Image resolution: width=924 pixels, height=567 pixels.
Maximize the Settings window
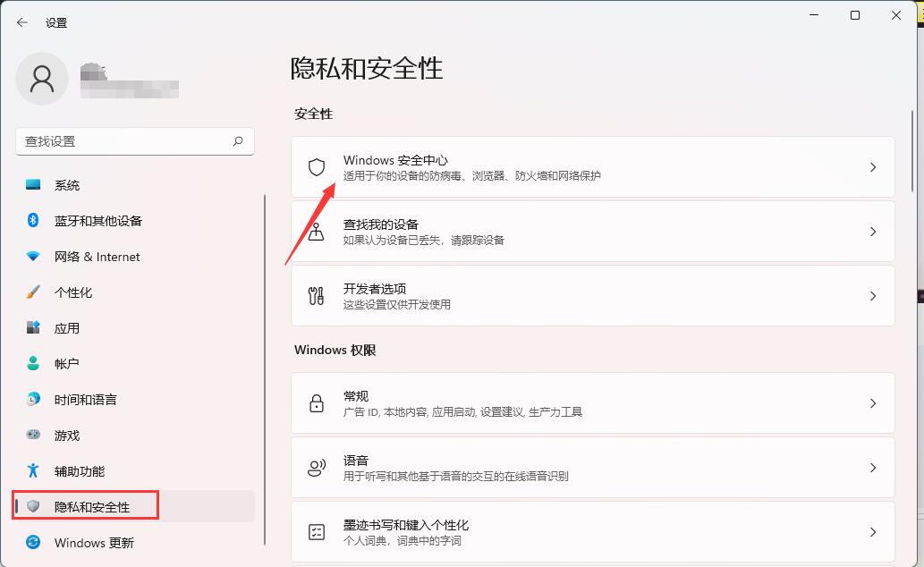point(855,15)
